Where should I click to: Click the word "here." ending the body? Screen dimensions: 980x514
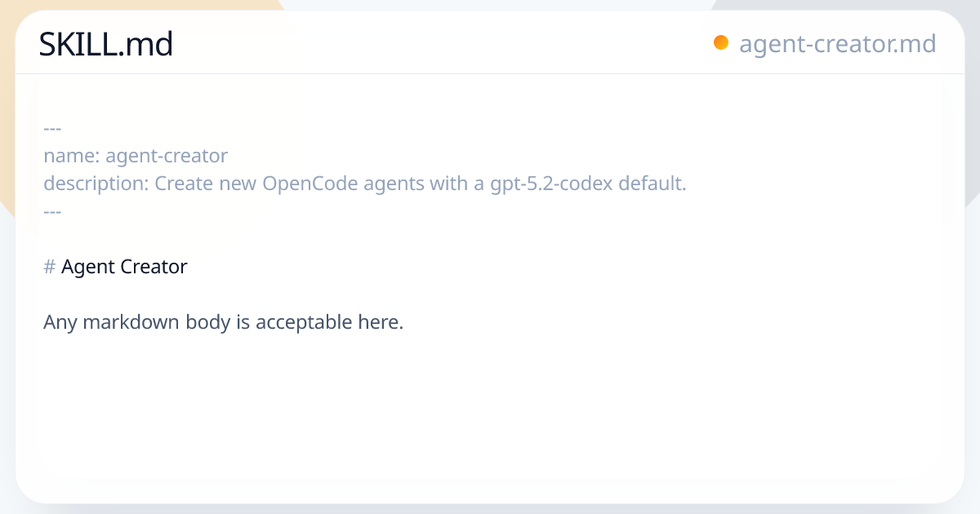[381, 322]
